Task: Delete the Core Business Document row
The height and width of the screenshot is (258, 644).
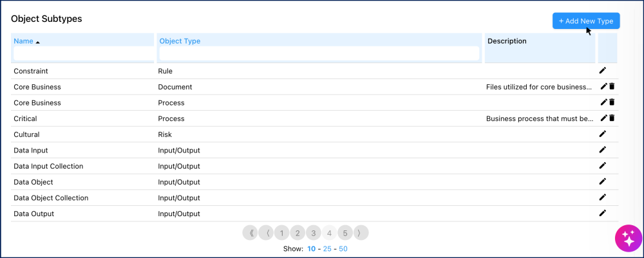Action: pyautogui.click(x=612, y=86)
